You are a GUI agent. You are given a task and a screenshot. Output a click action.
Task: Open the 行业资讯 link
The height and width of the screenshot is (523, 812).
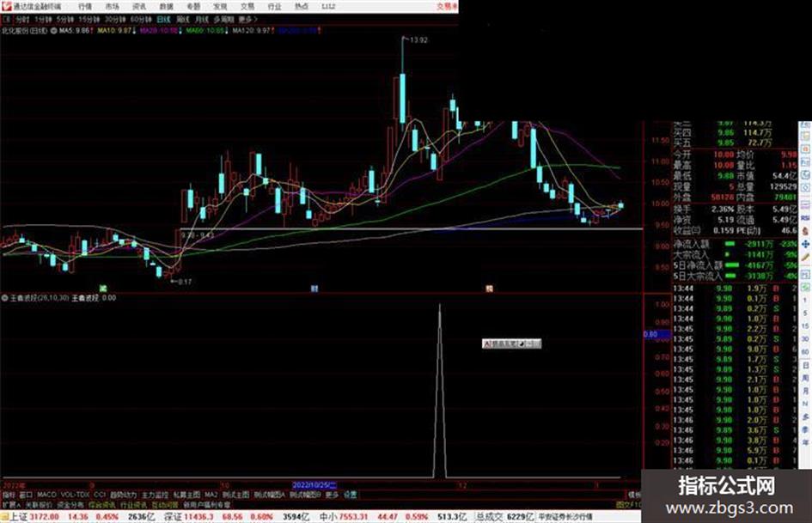click(133, 505)
